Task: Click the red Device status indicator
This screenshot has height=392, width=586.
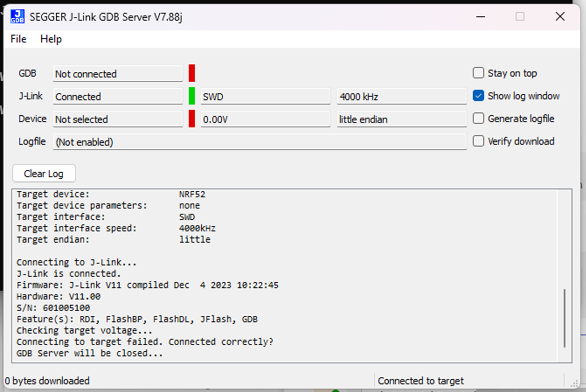Action: 192,119
